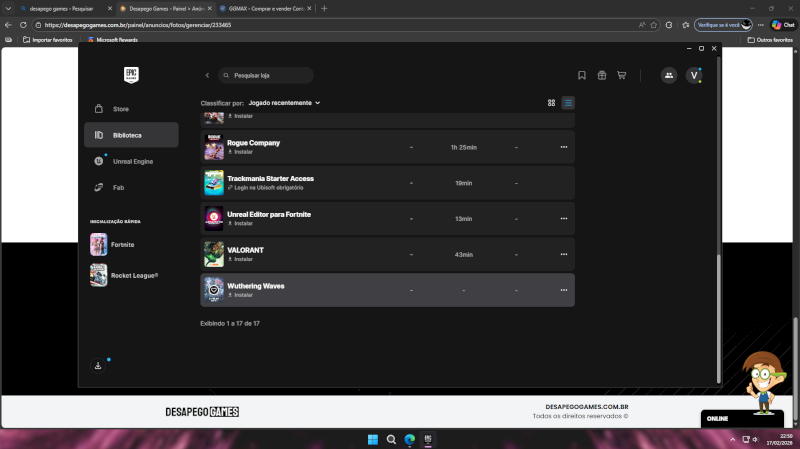The height and width of the screenshot is (449, 800).
Task: Click the Wuthering Waves thumbnail
Action: point(214,290)
